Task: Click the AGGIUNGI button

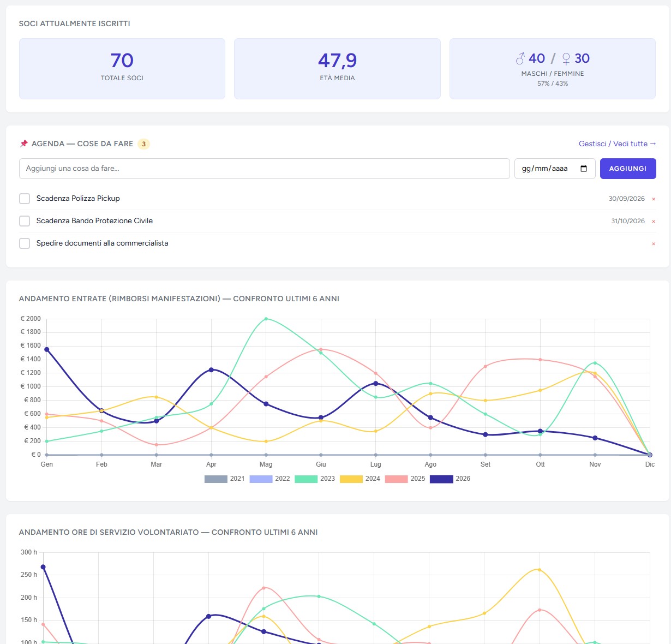Action: [x=628, y=169]
